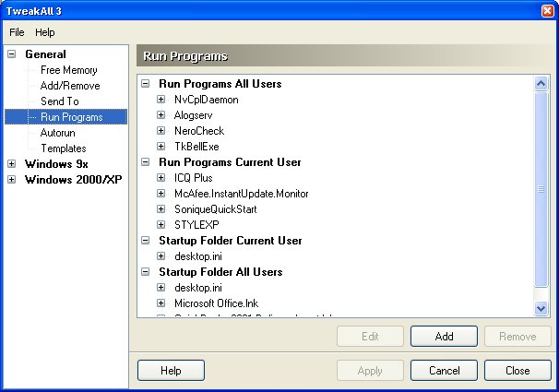Select the ICQ Plus list item
The height and width of the screenshot is (392, 559).
click(193, 178)
